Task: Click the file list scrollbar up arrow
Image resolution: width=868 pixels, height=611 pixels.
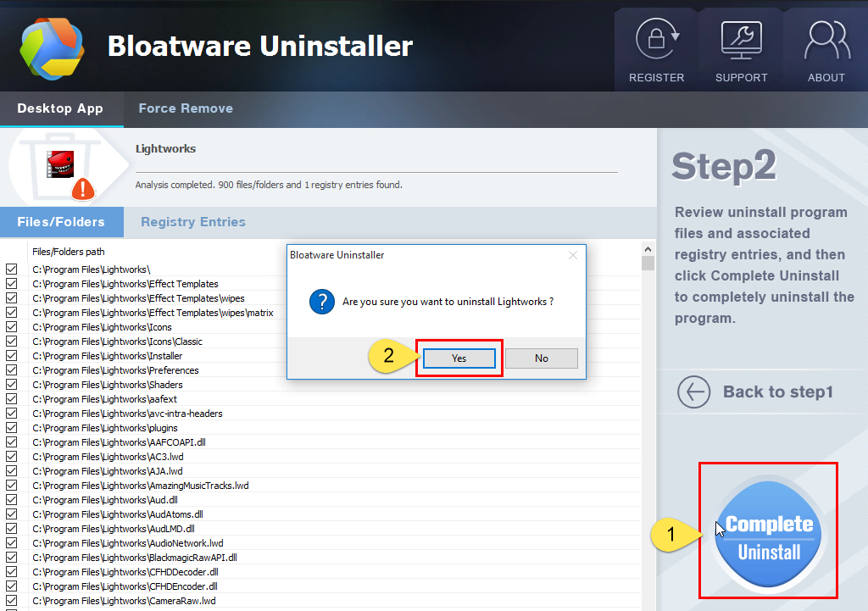Action: (648, 248)
